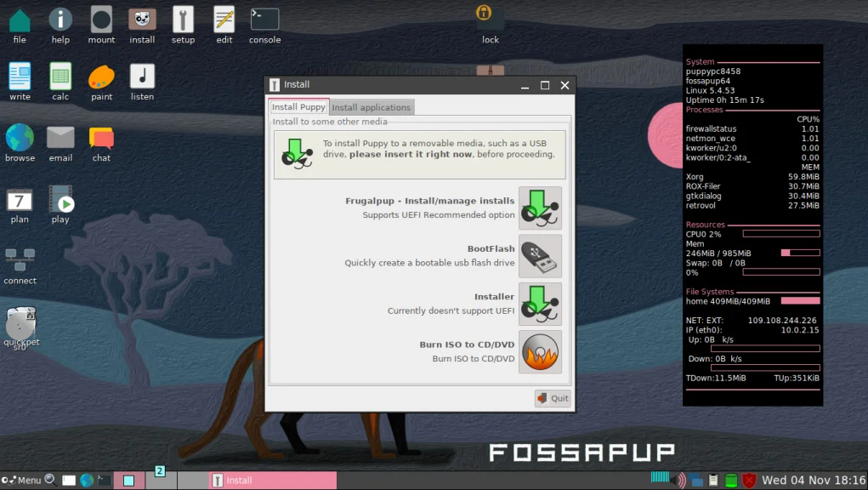Switch to workspace 2 in the pager
The height and width of the screenshot is (490, 868).
point(159,479)
